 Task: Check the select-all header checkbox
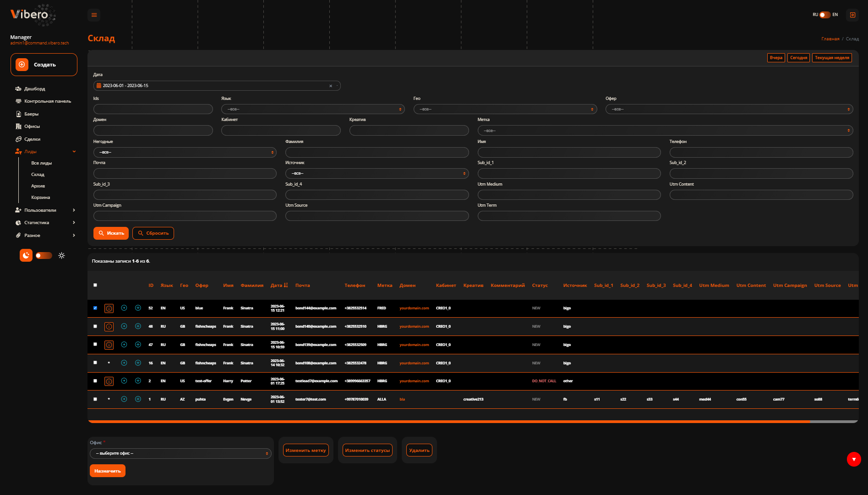point(95,285)
